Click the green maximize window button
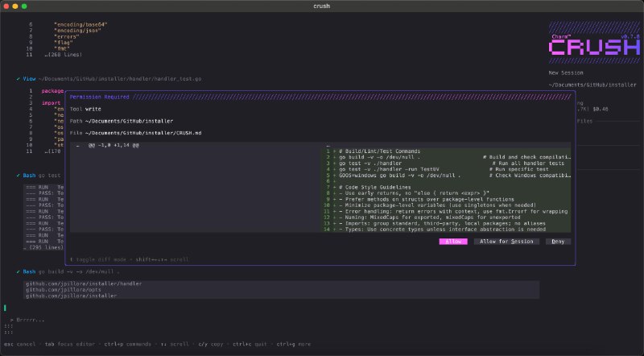Screen dimensions: 644x356 [32, 6]
